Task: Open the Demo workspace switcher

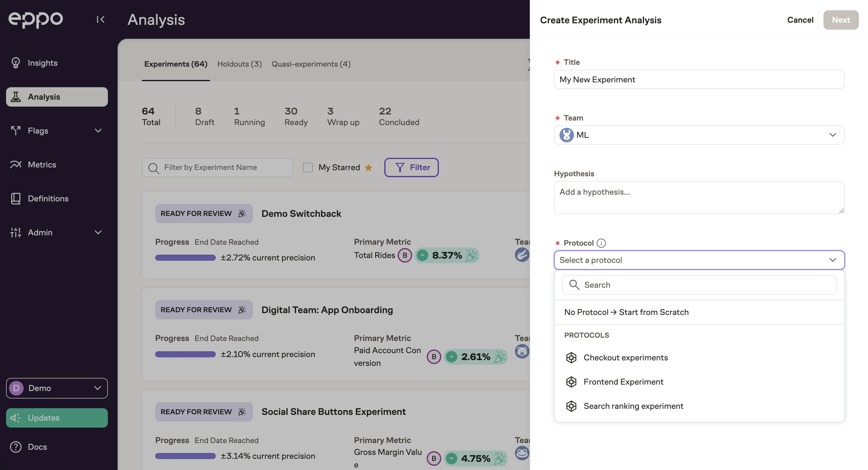Action: point(57,388)
